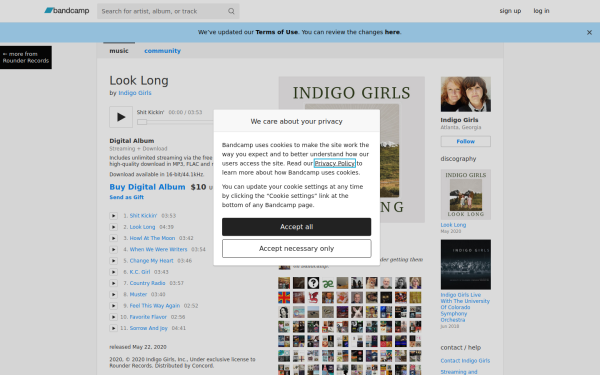Open Feel This Way Again track link
Viewport: 600px width, 375px height.
[x=155, y=306]
